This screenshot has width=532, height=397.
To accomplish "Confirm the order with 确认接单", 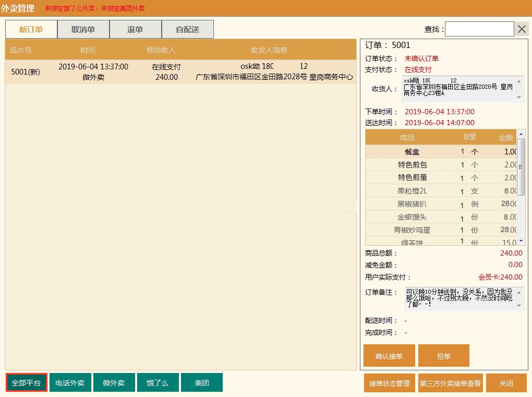I will click(389, 356).
